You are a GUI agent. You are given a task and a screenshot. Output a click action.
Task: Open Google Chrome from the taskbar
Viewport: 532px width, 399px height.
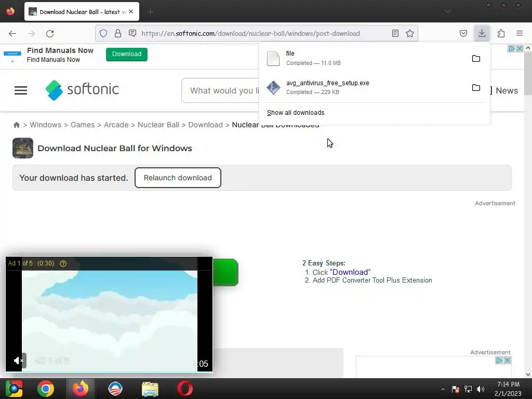[x=46, y=389]
